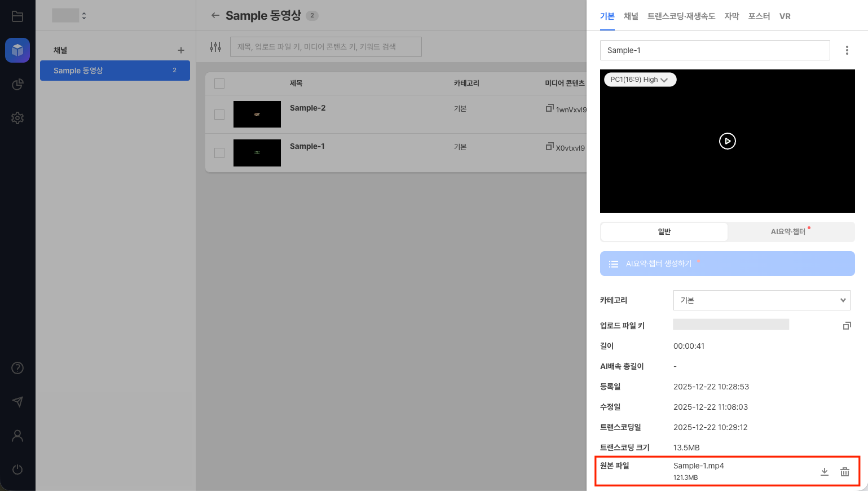Image resolution: width=868 pixels, height=491 pixels.
Task: Open the PC1(16:9) High quality dropdown
Action: coord(640,80)
